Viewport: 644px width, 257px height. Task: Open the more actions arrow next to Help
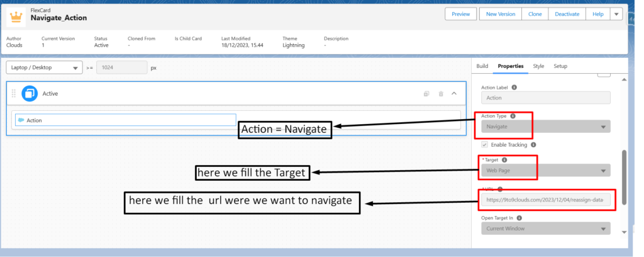(x=616, y=14)
